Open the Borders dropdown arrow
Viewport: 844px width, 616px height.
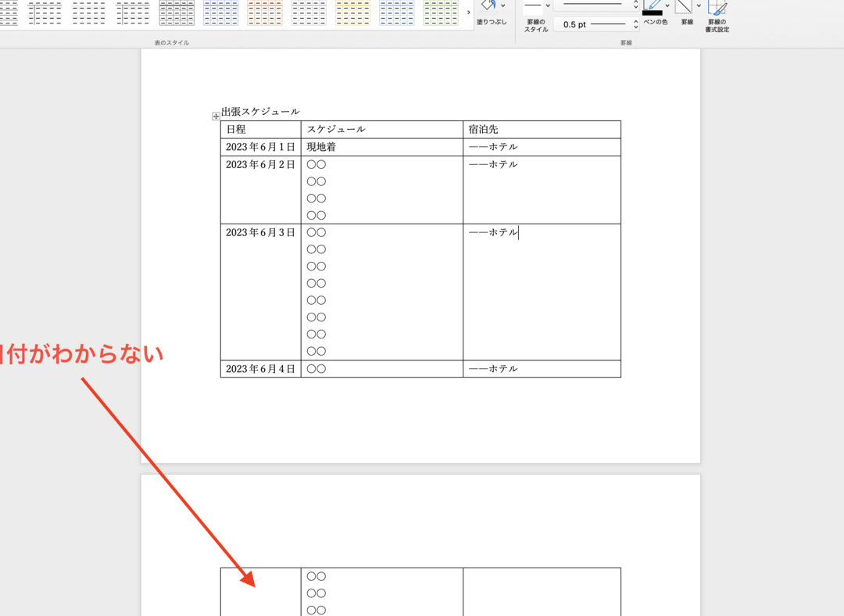point(699,6)
